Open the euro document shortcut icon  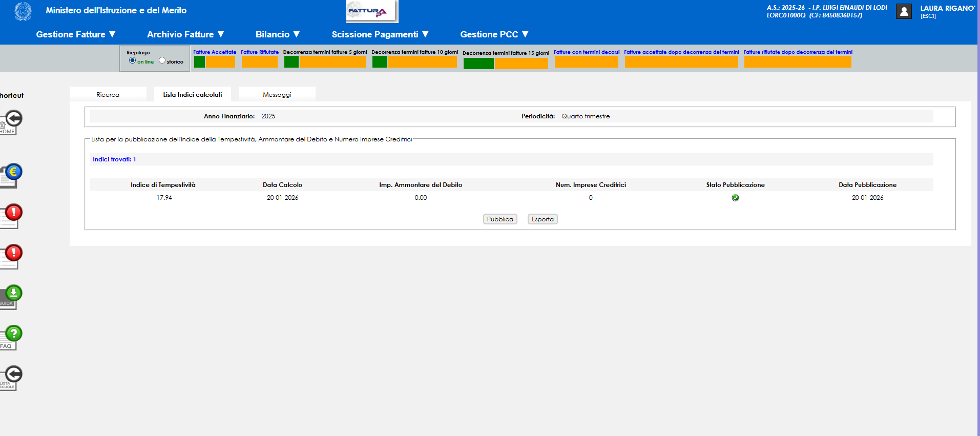pyautogui.click(x=10, y=176)
